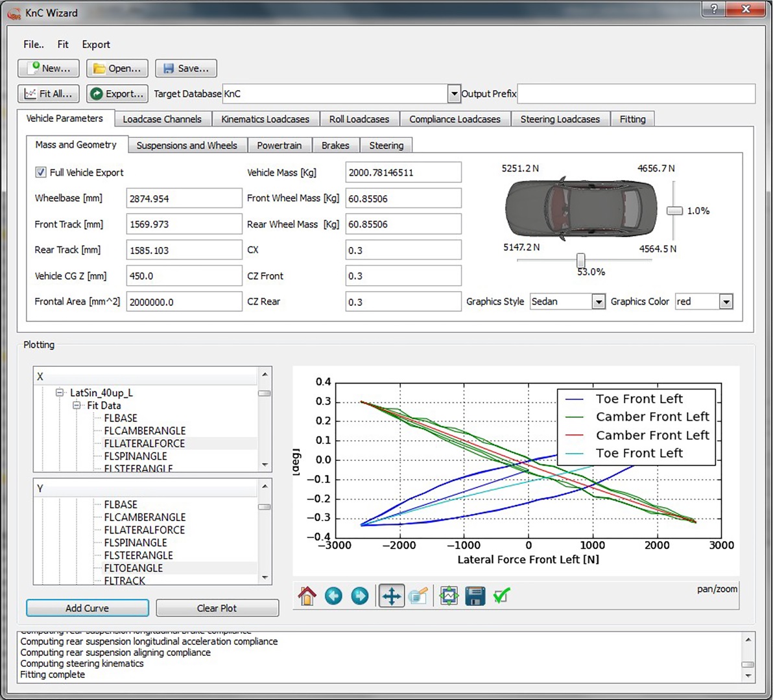Collapse the LatSin_40up_L tree node
Screen dimensions: 773x700
60,393
